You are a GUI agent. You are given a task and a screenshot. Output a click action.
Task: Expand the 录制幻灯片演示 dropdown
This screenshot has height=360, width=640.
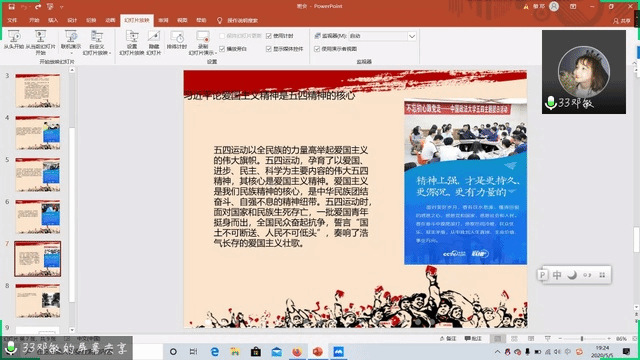pos(202,43)
